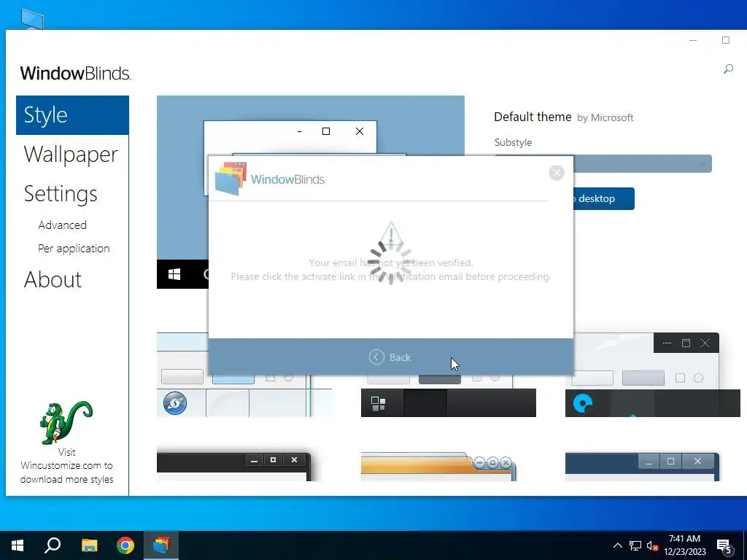
Task: Open the Style section in the sidebar
Action: [72, 115]
